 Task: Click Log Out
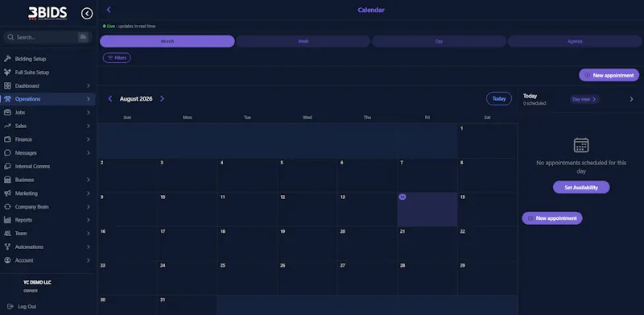(22, 307)
